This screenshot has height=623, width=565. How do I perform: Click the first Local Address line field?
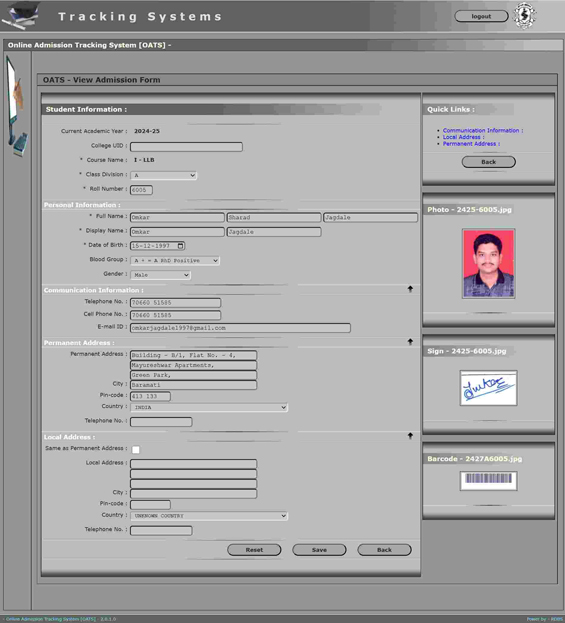[x=193, y=464]
